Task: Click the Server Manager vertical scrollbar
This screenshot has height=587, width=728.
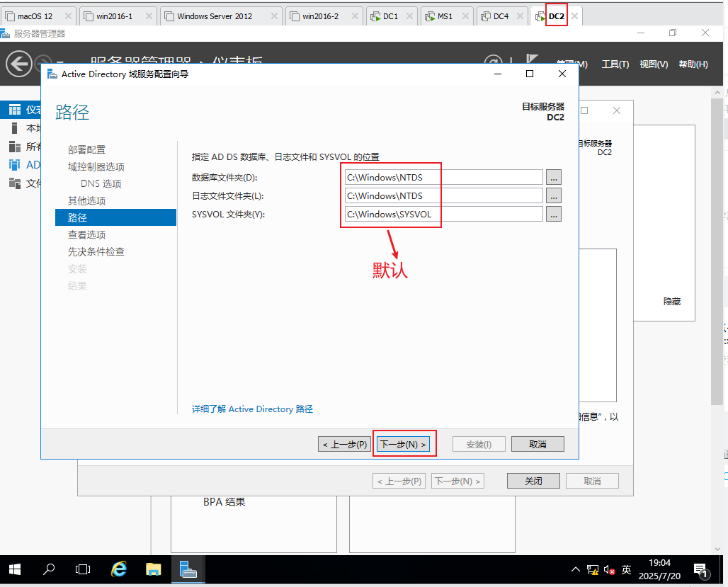Action: (717, 251)
